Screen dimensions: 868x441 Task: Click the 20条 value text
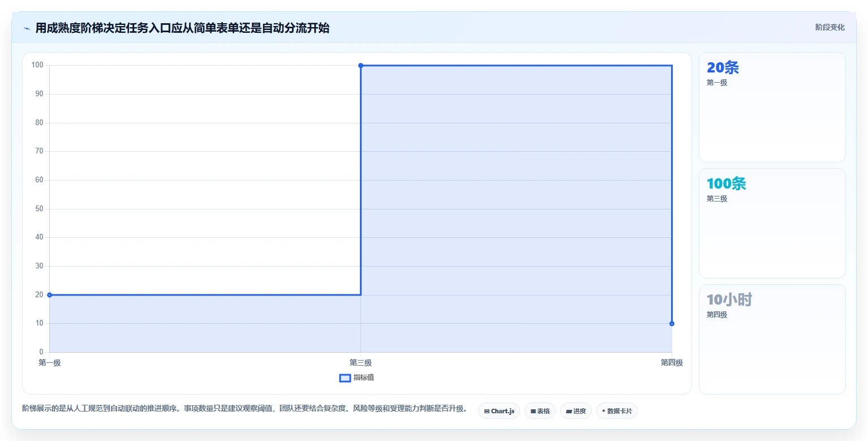(723, 68)
